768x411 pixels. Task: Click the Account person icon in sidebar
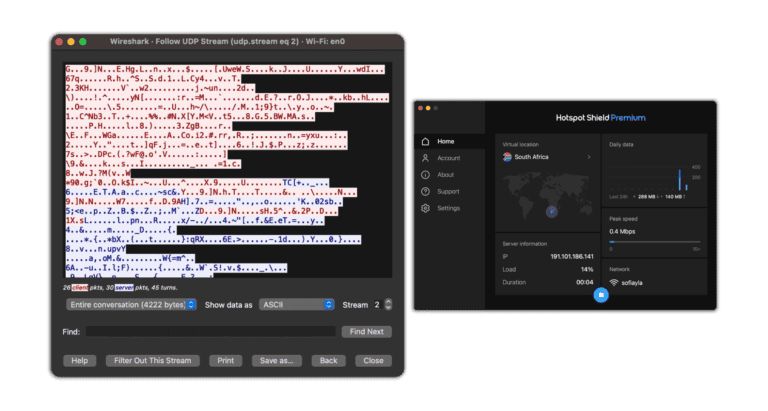pos(425,158)
